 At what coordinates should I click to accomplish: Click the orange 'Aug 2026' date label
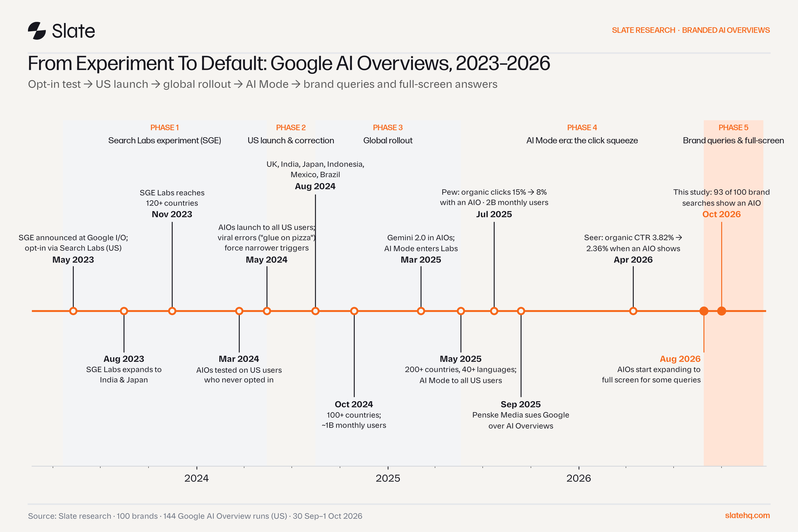pyautogui.click(x=680, y=359)
